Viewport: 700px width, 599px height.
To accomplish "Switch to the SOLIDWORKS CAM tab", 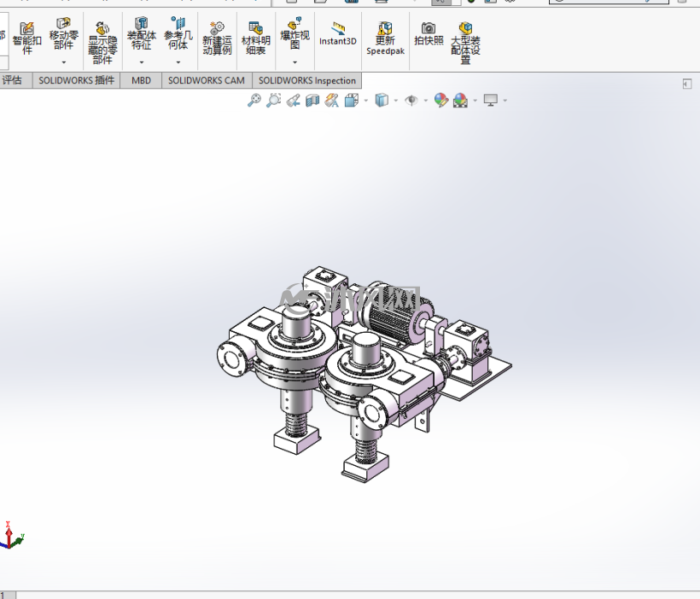I will (207, 81).
